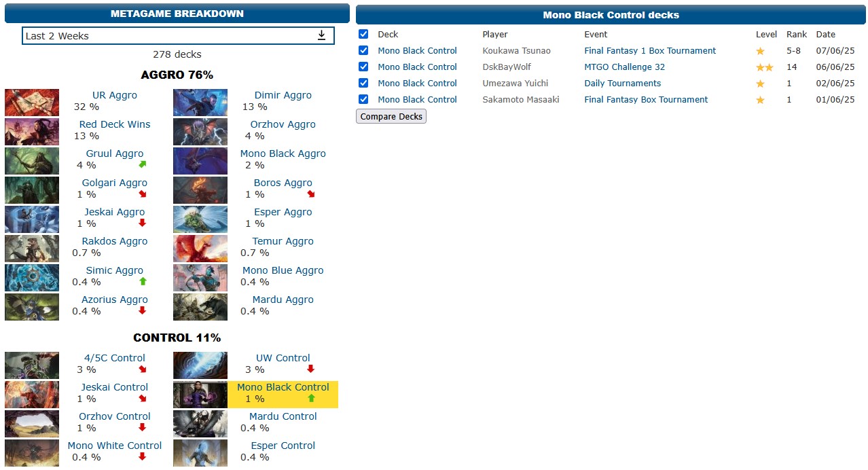Open the Mardu Control archetype link
The width and height of the screenshot is (868, 470).
coord(283,416)
